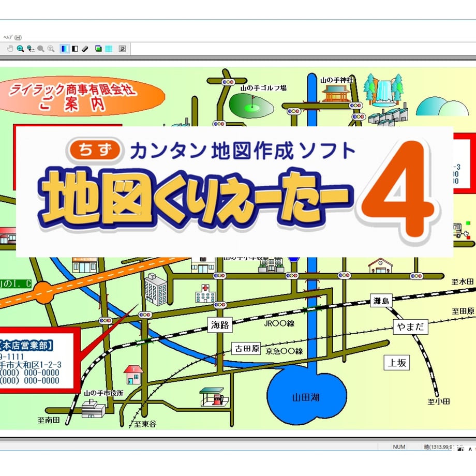Select the 古田原 station box
Screen dimensions: 476x476
tap(246, 349)
